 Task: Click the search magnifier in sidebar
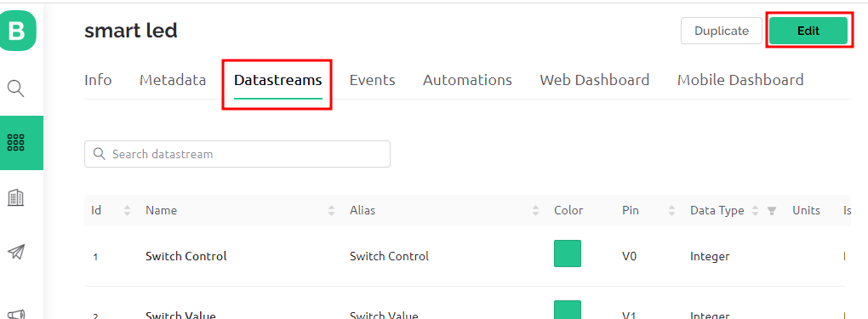16,88
